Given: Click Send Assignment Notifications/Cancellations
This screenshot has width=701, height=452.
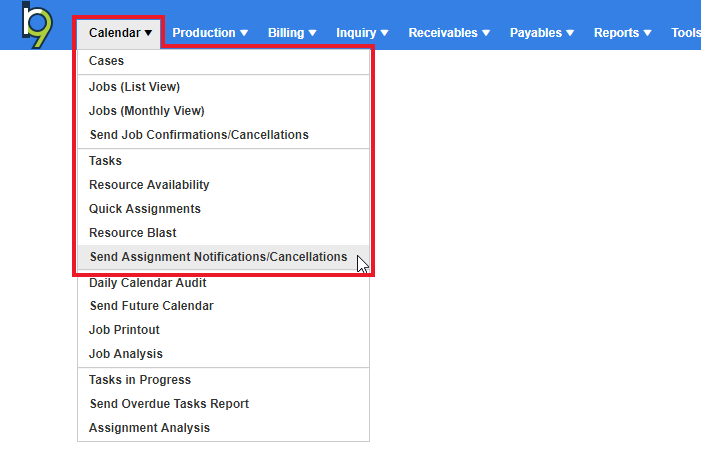Looking at the screenshot, I should 224,257.
